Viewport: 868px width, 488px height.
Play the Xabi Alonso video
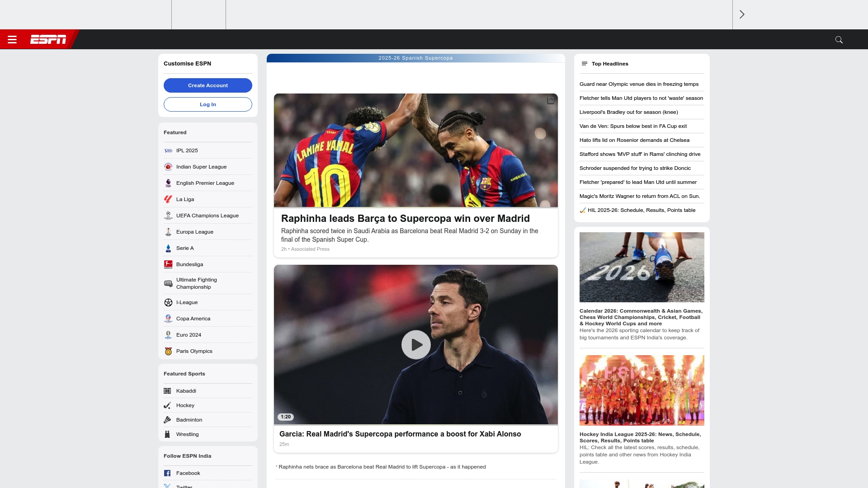pyautogui.click(x=415, y=345)
